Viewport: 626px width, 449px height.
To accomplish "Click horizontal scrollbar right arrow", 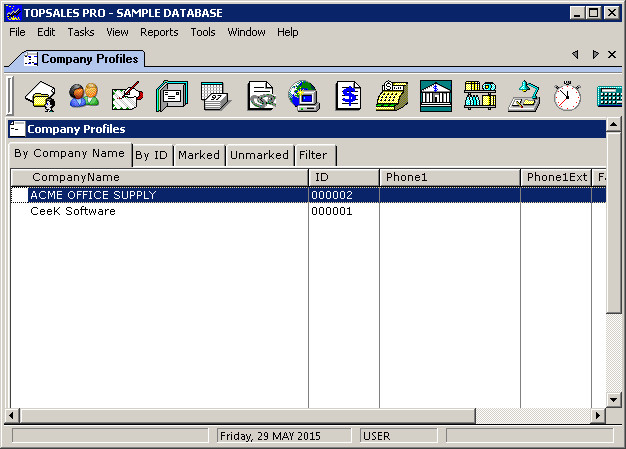I will click(x=597, y=415).
